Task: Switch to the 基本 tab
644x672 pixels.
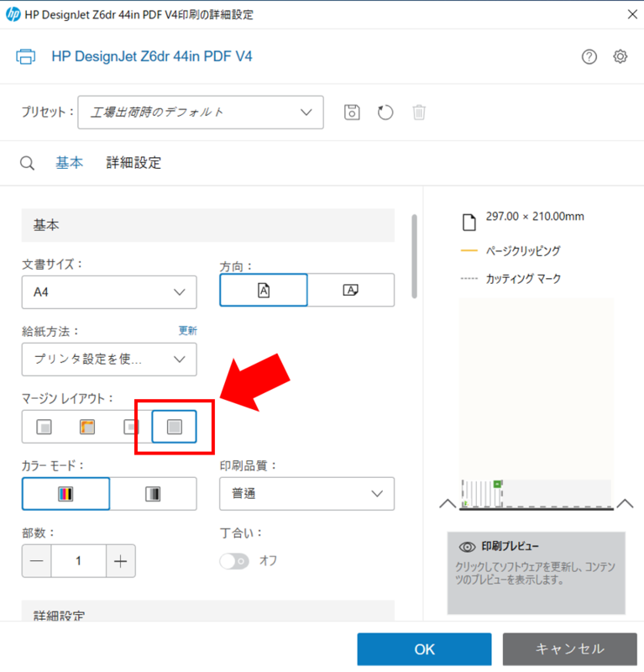Action: click(69, 163)
